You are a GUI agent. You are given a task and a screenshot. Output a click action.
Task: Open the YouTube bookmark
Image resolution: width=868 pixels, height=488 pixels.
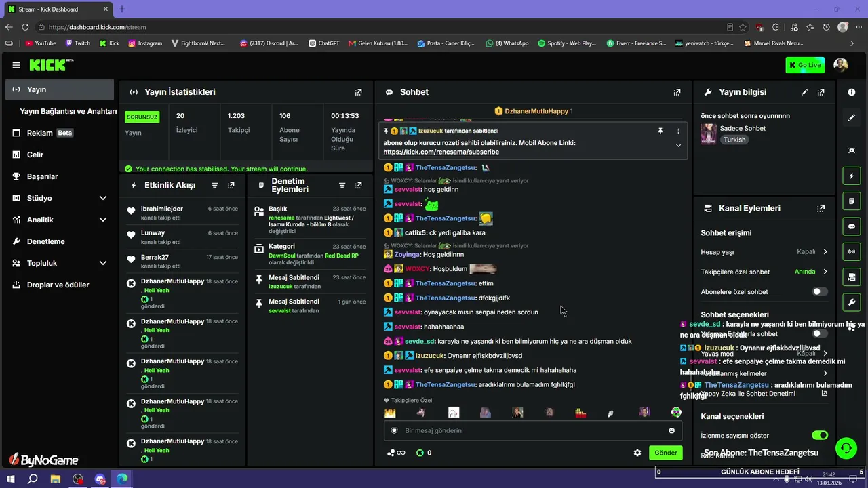click(x=41, y=43)
